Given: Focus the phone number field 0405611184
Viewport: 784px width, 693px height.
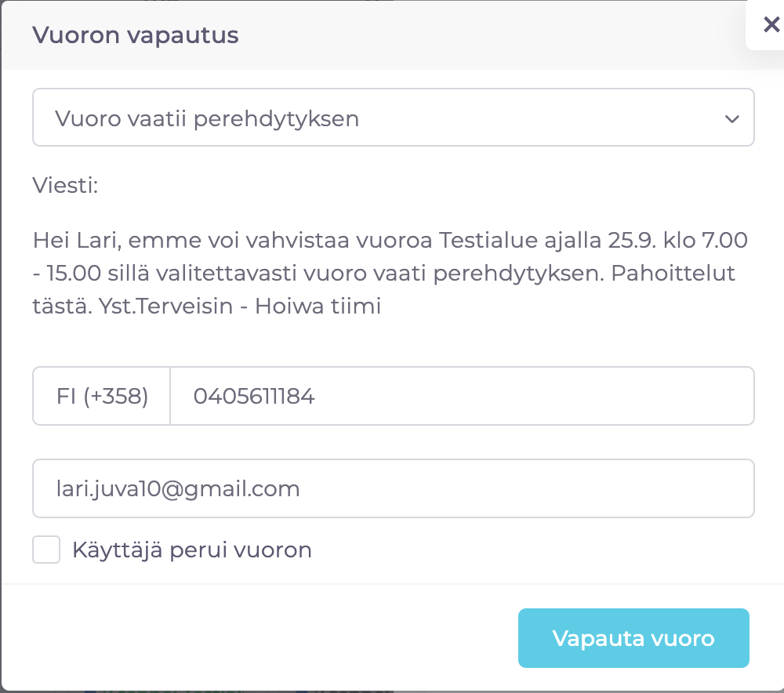Looking at the screenshot, I should tap(461, 396).
